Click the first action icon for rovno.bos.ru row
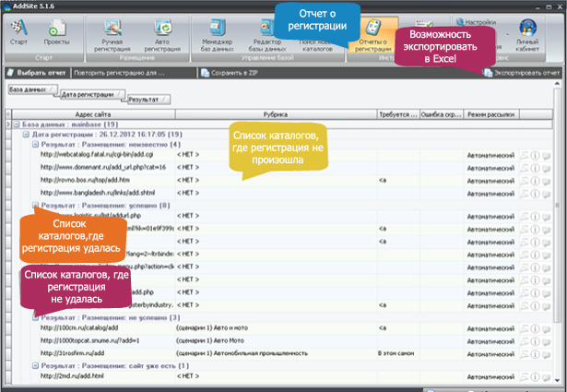Viewport: 567px width, 392px height. point(525,181)
